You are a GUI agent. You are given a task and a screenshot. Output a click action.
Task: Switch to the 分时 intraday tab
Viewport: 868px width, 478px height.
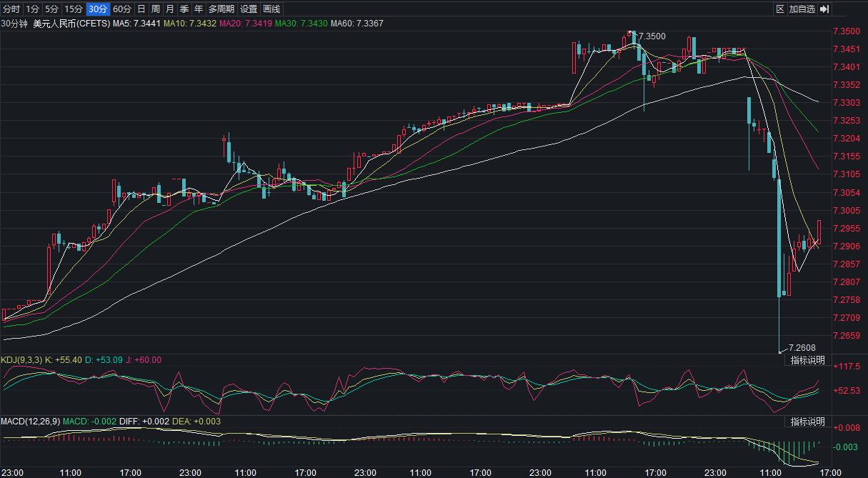pyautogui.click(x=11, y=9)
